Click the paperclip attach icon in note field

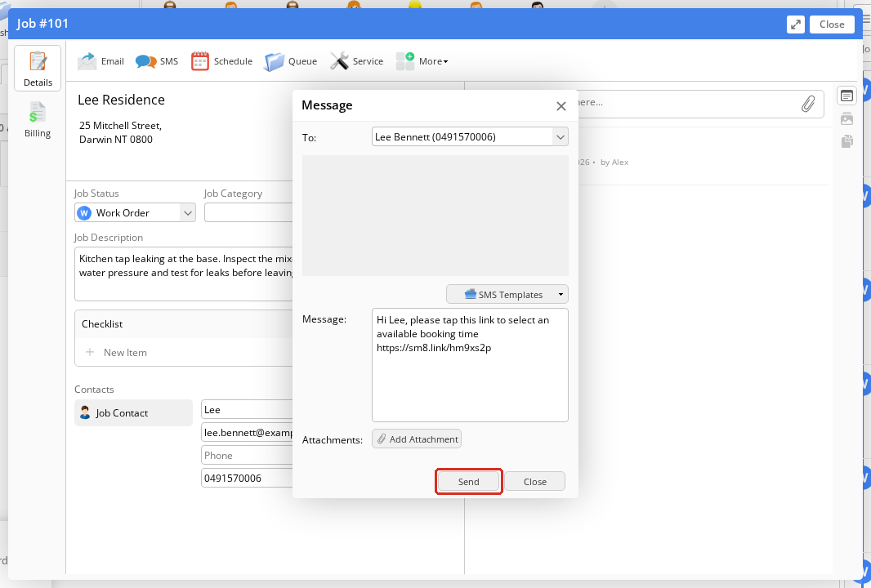pos(807,103)
